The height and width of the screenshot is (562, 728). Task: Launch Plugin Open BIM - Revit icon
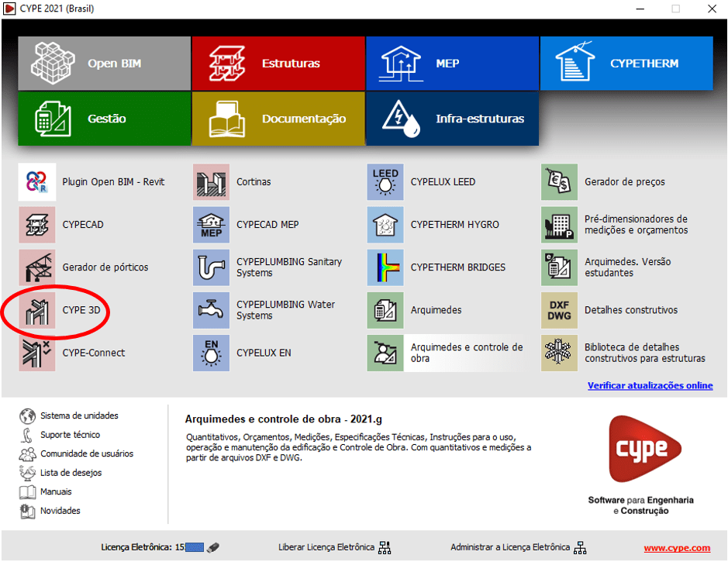[x=37, y=182]
